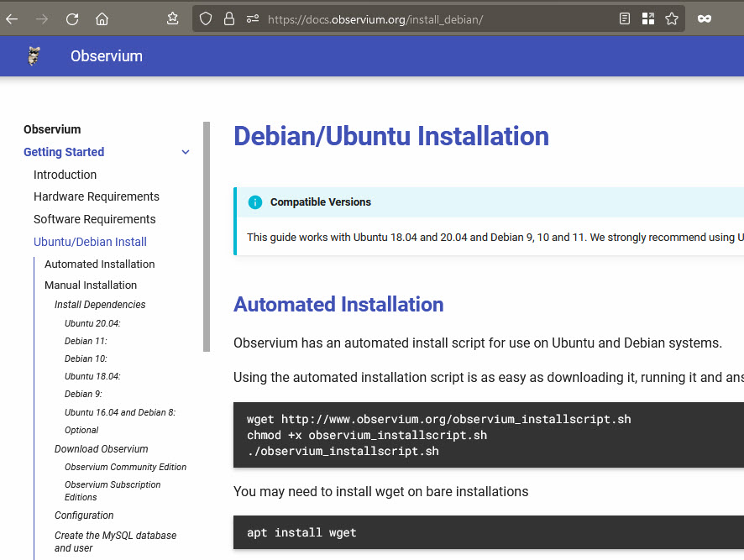Open the QR code icon in the address bar
Screen dimensions: 744x560
647,18
